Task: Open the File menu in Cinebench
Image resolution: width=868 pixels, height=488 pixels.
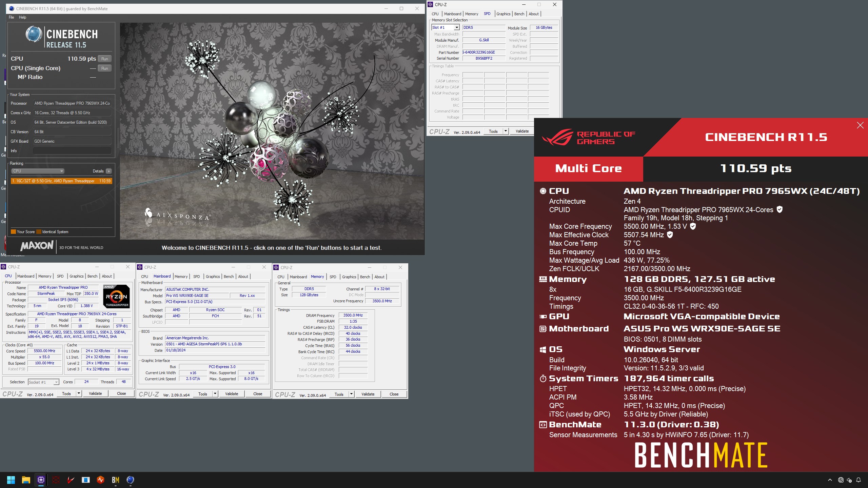Action: pos(12,17)
